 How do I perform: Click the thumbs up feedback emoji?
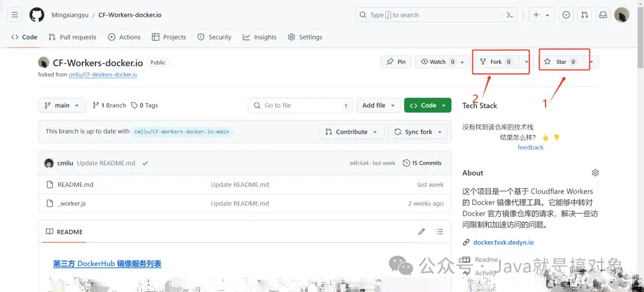coord(546,137)
